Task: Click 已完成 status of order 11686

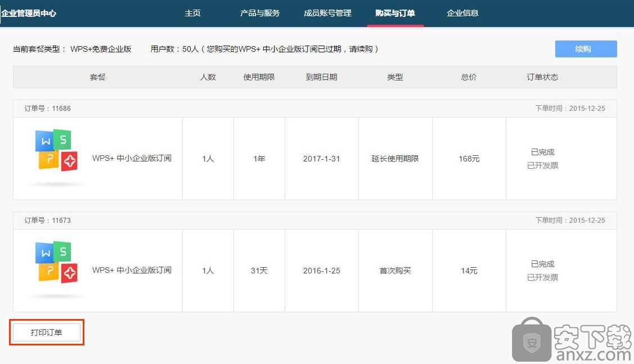Action: (543, 152)
